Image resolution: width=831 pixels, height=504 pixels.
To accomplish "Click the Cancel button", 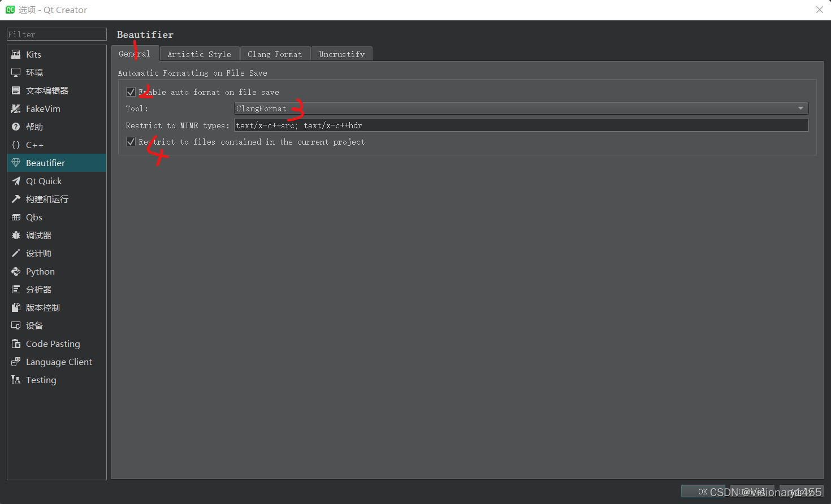I will [x=752, y=492].
